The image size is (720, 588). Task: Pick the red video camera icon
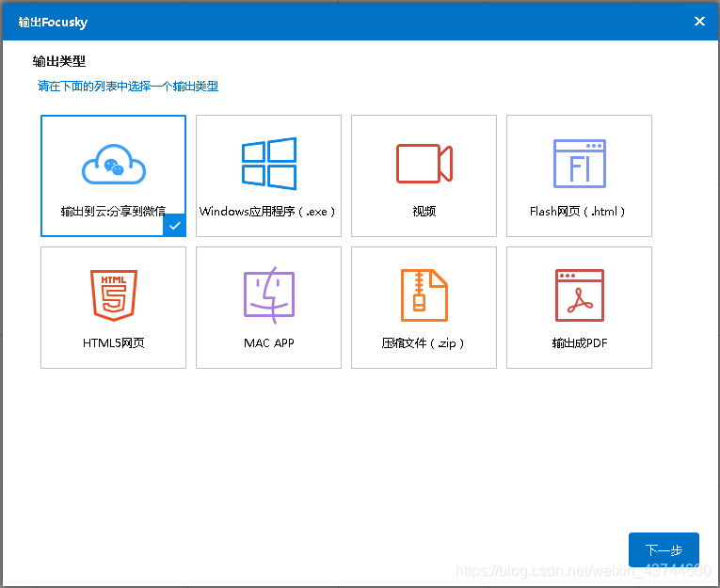[x=424, y=164]
